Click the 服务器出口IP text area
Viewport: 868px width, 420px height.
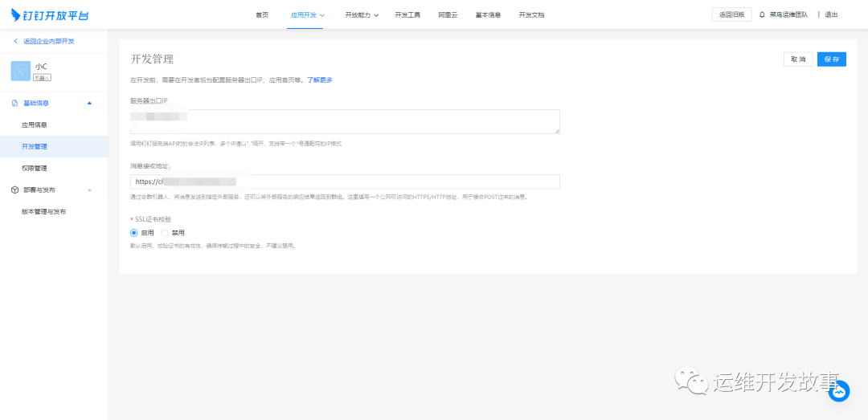pos(345,121)
